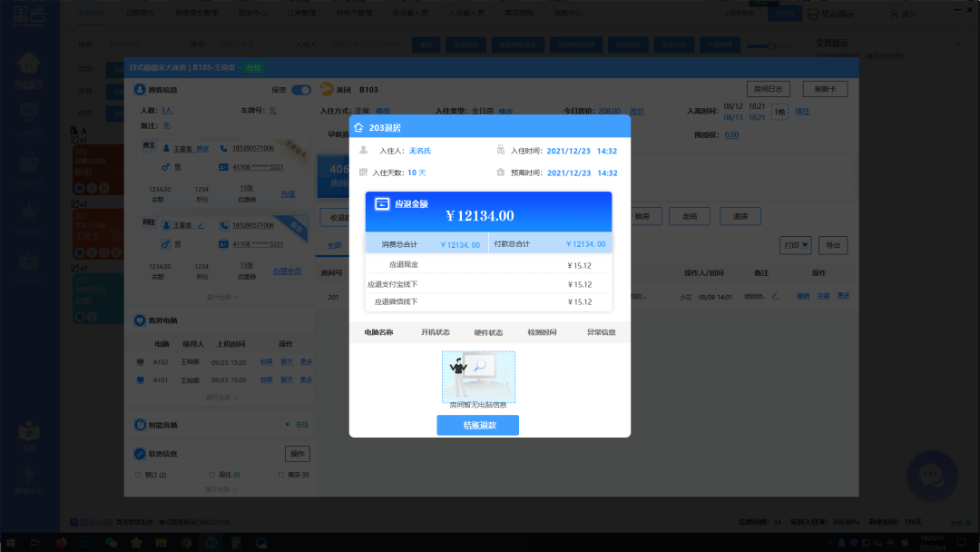The height and width of the screenshot is (552, 980).
Task: Click the edit pencil in 201 row remarks
Action: 775,296
